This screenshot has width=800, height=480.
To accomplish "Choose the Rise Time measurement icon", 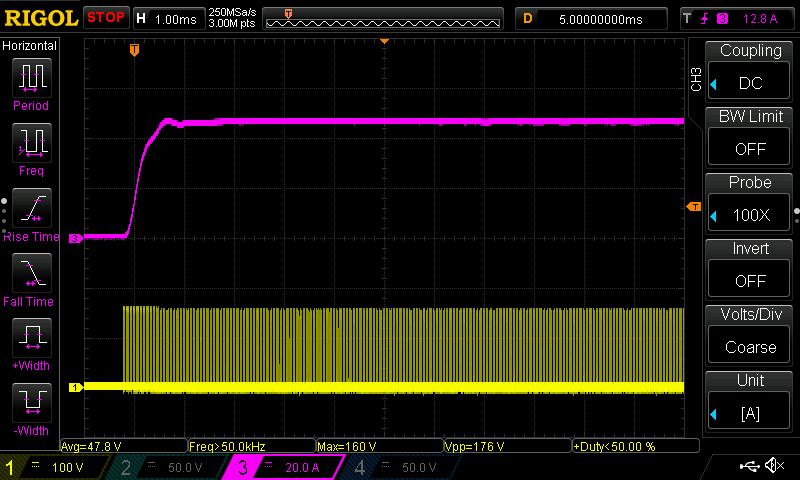I will coord(31,208).
